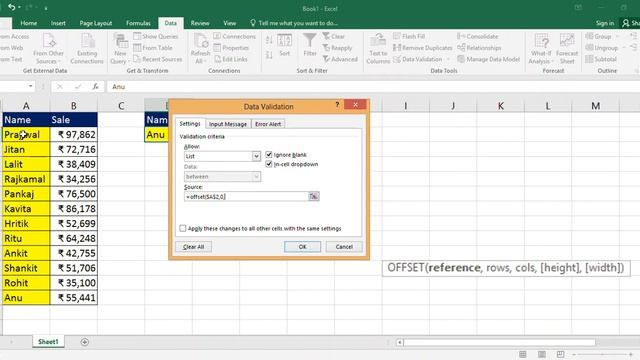This screenshot has width=640, height=360.
Task: Click the Existing Connections button
Action: pos(87,49)
